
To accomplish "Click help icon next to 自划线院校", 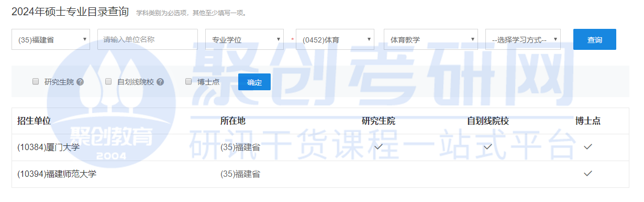I will [x=160, y=82].
